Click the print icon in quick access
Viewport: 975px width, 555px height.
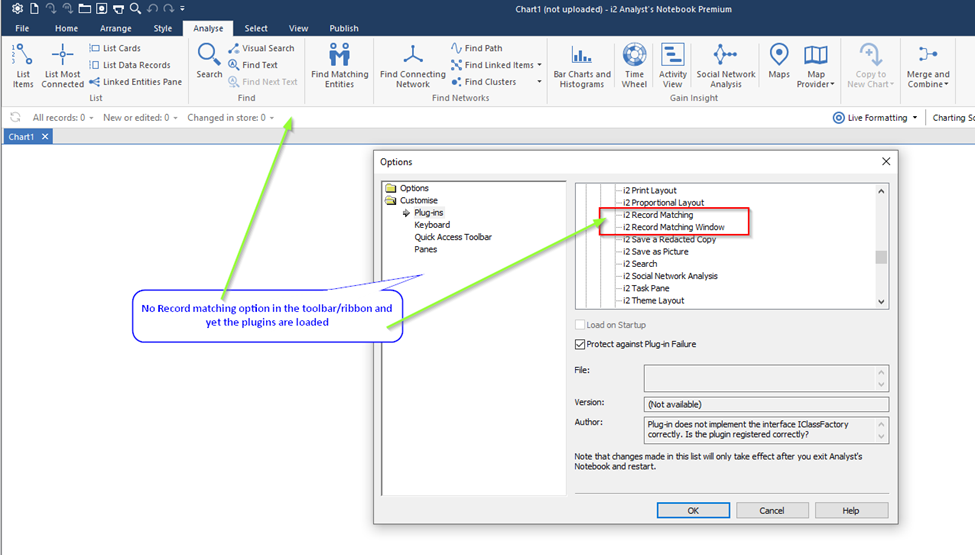pyautogui.click(x=118, y=9)
